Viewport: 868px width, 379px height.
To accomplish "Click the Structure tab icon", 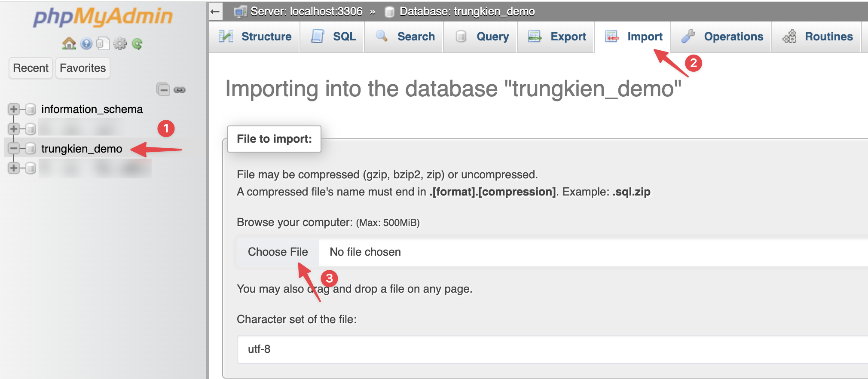I will (x=226, y=37).
